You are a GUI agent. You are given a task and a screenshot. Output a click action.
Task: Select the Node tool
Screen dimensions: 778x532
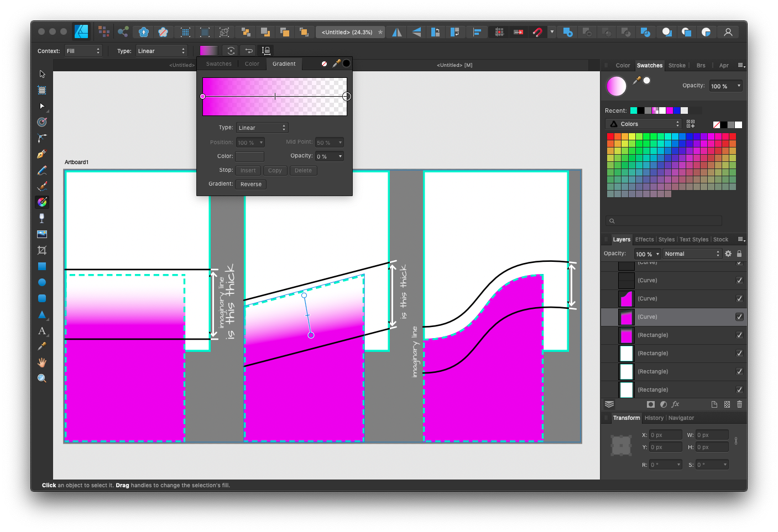click(x=41, y=106)
